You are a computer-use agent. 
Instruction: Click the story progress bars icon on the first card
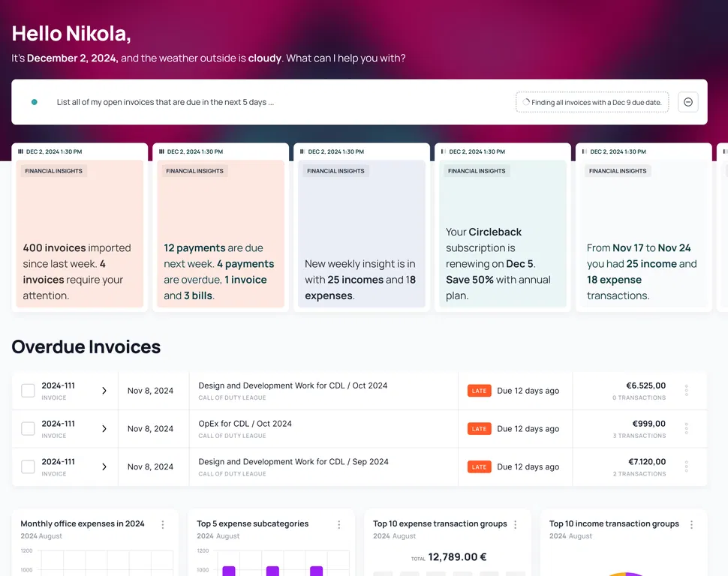(x=20, y=151)
